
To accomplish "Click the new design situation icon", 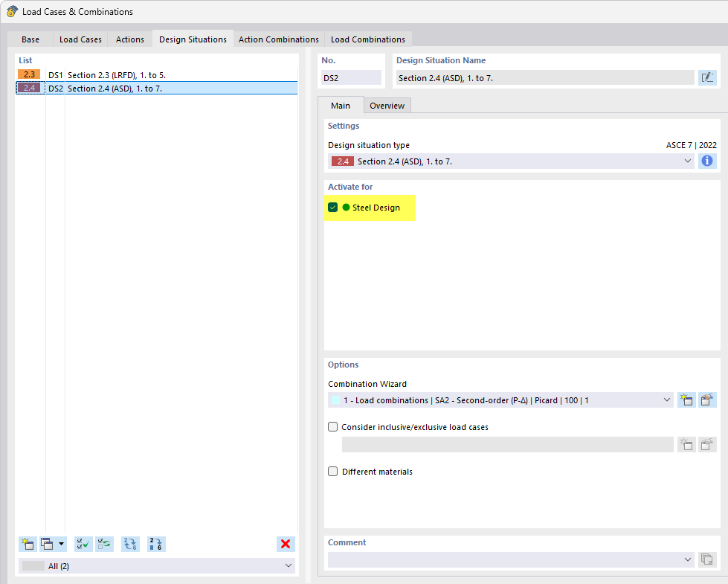I will pyautogui.click(x=28, y=544).
